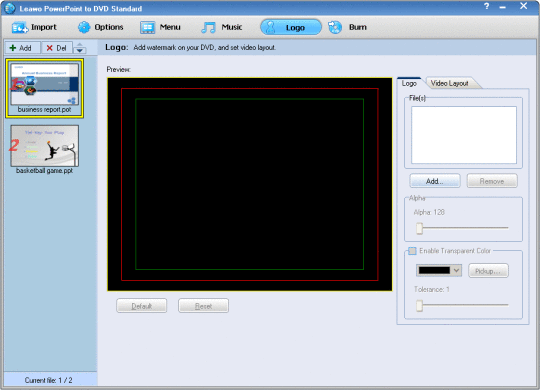The width and height of the screenshot is (540, 390).
Task: Click the Reset button under preview
Action: click(x=203, y=306)
